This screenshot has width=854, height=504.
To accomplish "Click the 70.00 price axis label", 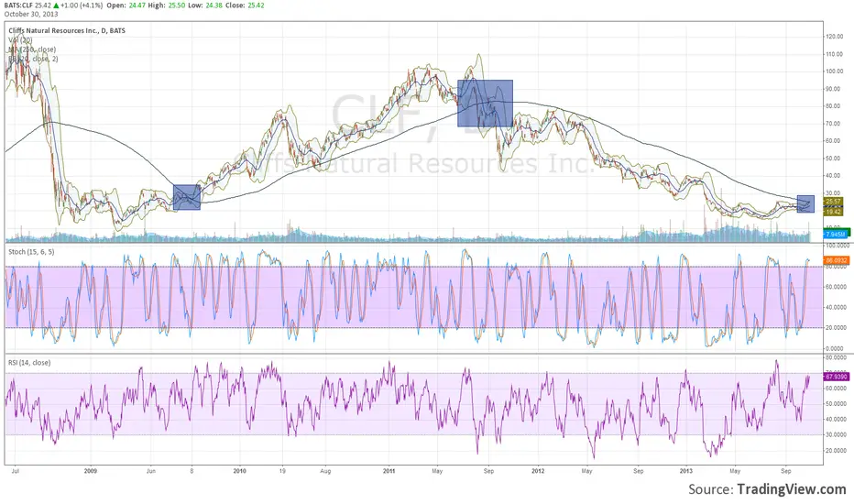I will [834, 124].
